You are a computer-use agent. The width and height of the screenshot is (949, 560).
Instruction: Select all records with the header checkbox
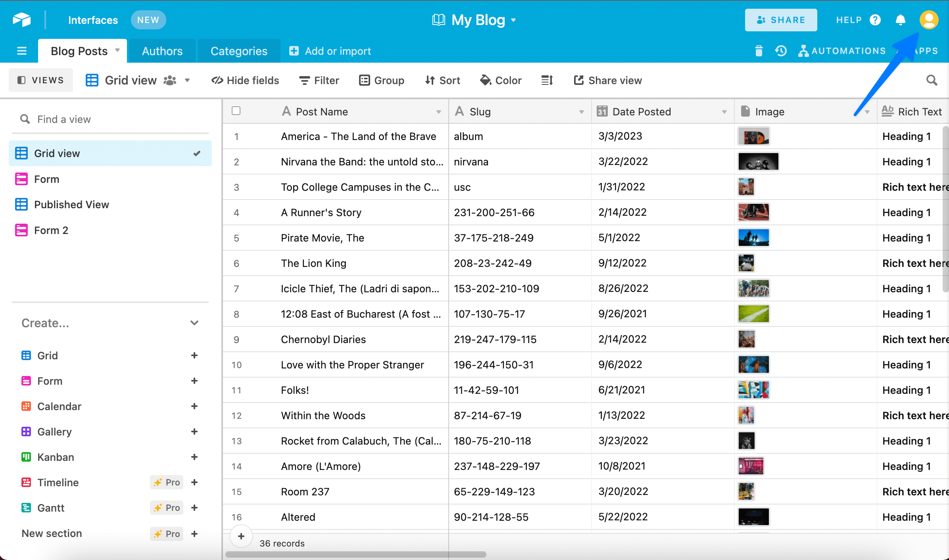(236, 111)
